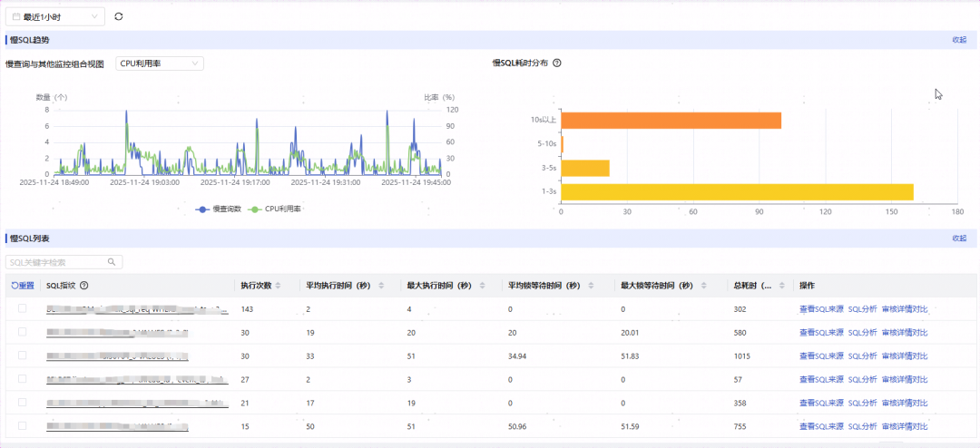This screenshot has width=980, height=448.
Task: Reset the table with 重置
Action: 23,286
